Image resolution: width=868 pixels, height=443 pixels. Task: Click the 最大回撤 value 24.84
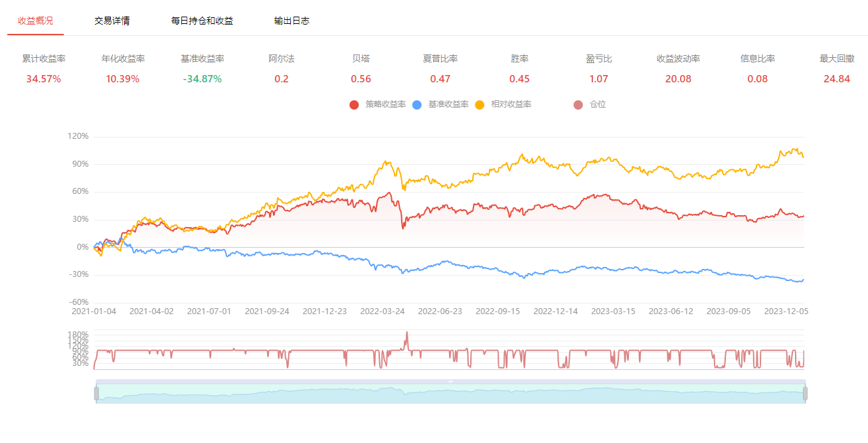click(x=836, y=79)
